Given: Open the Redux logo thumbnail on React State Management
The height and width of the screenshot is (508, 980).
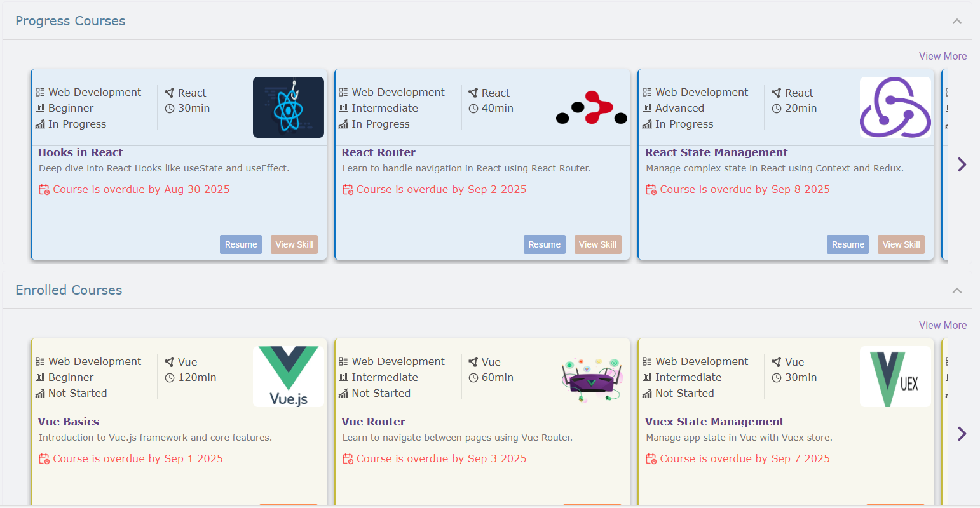Looking at the screenshot, I should coord(895,107).
